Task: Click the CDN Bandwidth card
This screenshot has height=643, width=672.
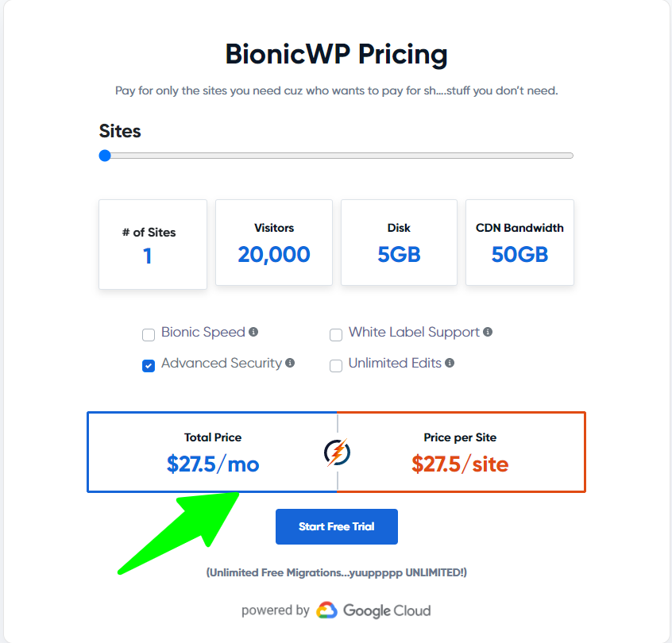Action: pos(519,242)
